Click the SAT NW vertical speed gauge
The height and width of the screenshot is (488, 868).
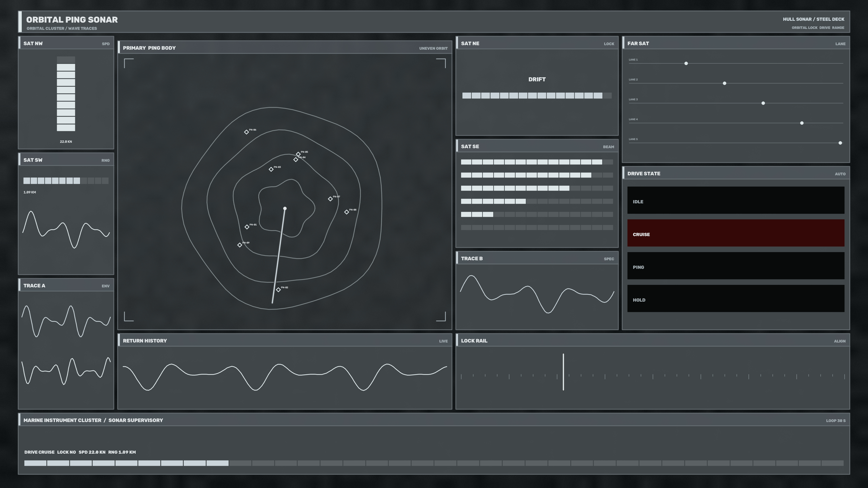(x=66, y=94)
